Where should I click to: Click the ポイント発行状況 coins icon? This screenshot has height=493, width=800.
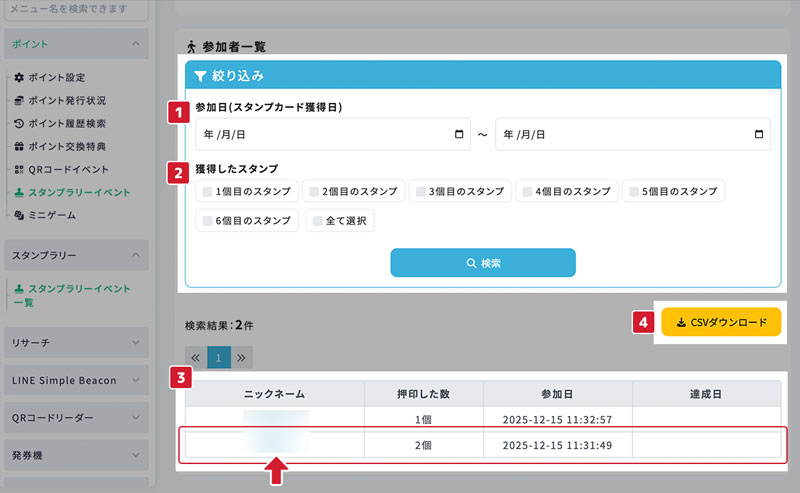click(x=19, y=101)
